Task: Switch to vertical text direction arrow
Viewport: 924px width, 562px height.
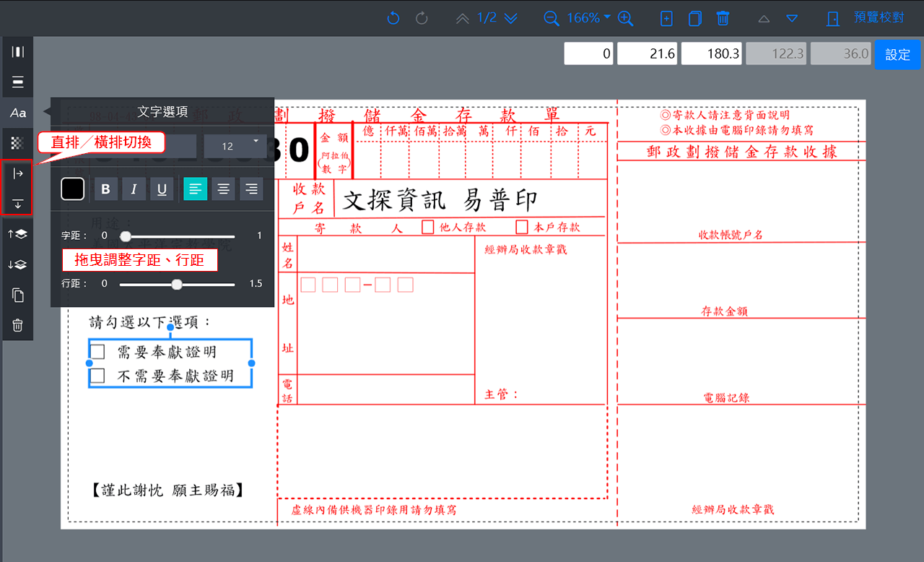Action: (18, 204)
